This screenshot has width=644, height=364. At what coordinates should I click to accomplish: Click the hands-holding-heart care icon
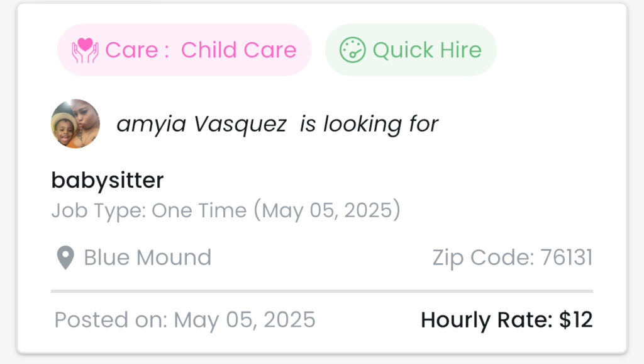85,50
